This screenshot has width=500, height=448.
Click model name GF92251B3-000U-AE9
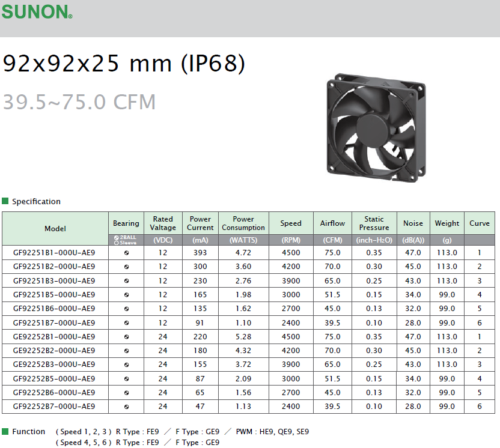pyautogui.click(x=54, y=280)
